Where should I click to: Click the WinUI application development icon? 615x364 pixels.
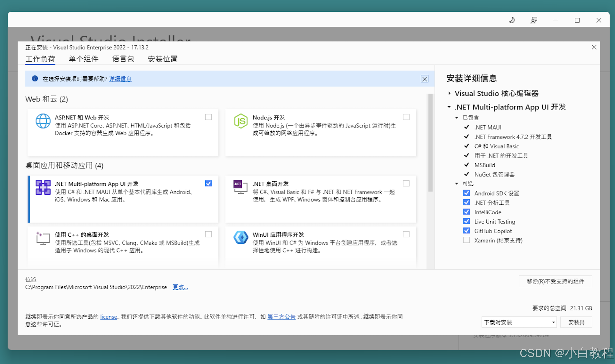click(x=241, y=238)
